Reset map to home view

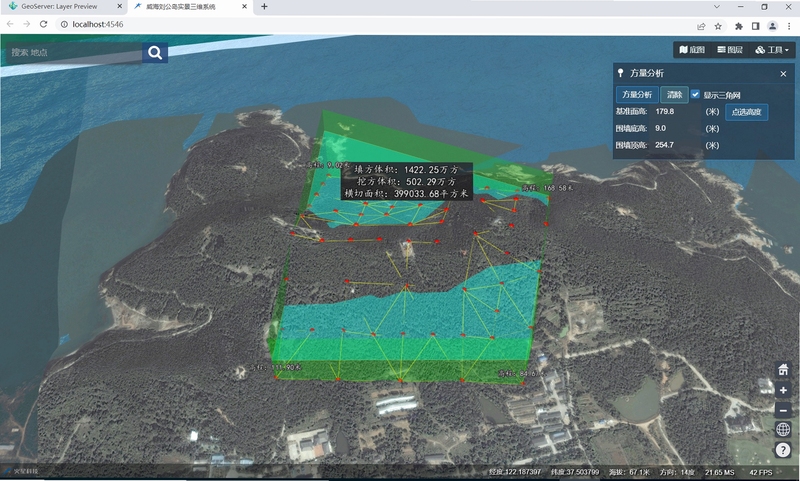tap(783, 369)
